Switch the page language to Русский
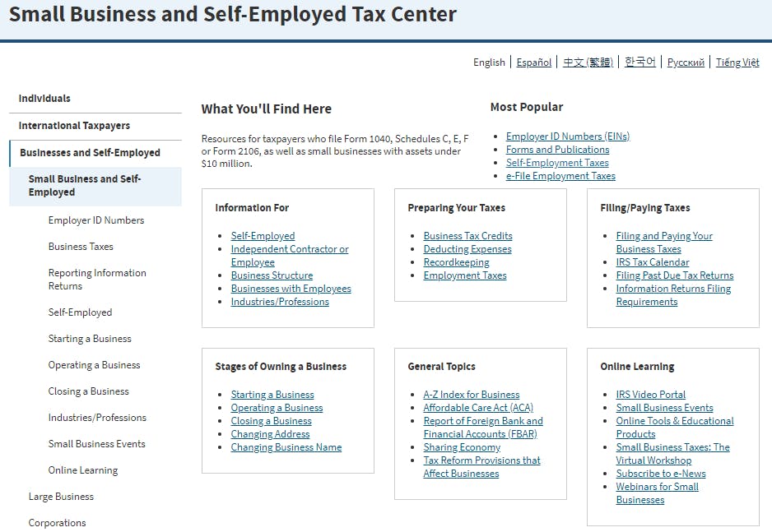The image size is (772, 532). pyautogui.click(x=686, y=62)
